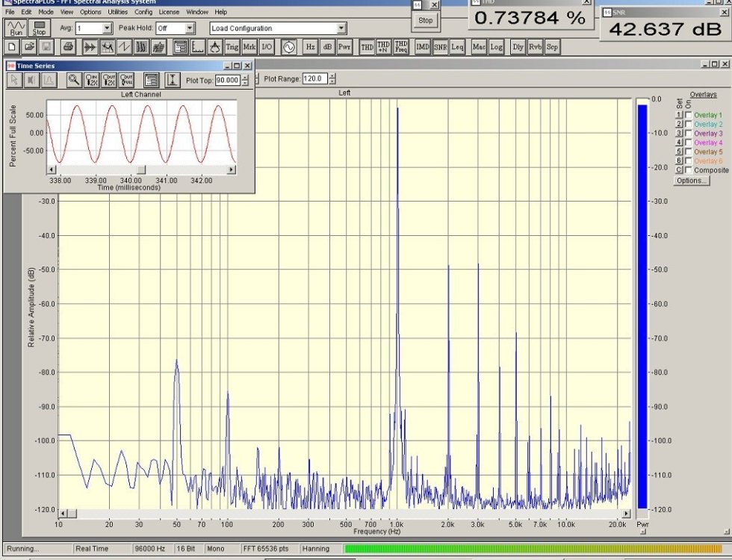Click the IMD toolbar button
The image size is (732, 560).
point(423,47)
